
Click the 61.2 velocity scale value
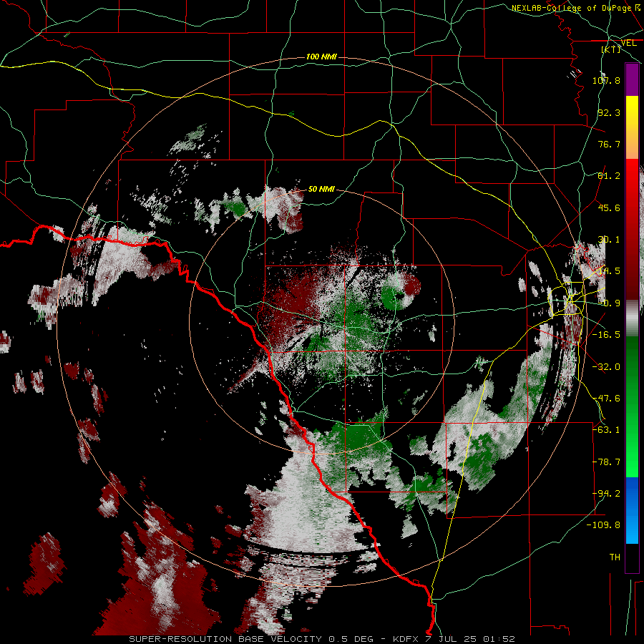coord(609,176)
